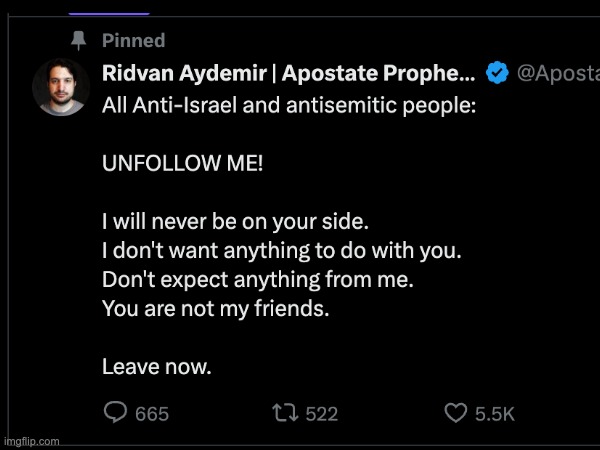Click the @Aposta handle

(x=558, y=73)
